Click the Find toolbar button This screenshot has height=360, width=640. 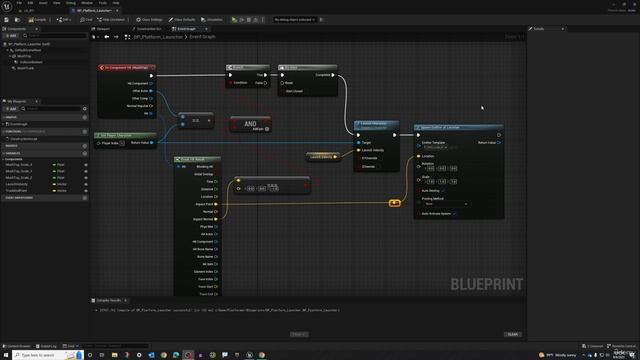coord(86,20)
